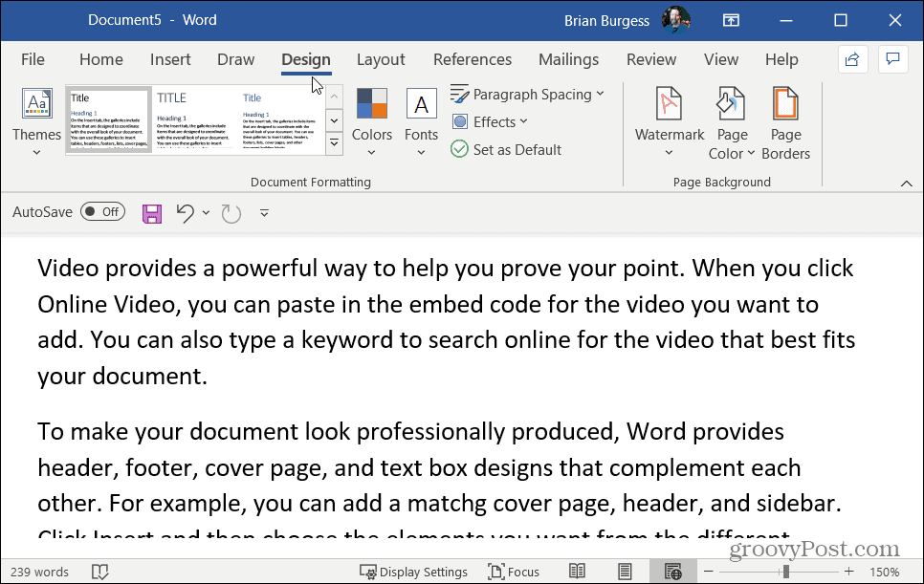Click the Set as Default checkmark button
This screenshot has height=584, width=924.
click(506, 149)
